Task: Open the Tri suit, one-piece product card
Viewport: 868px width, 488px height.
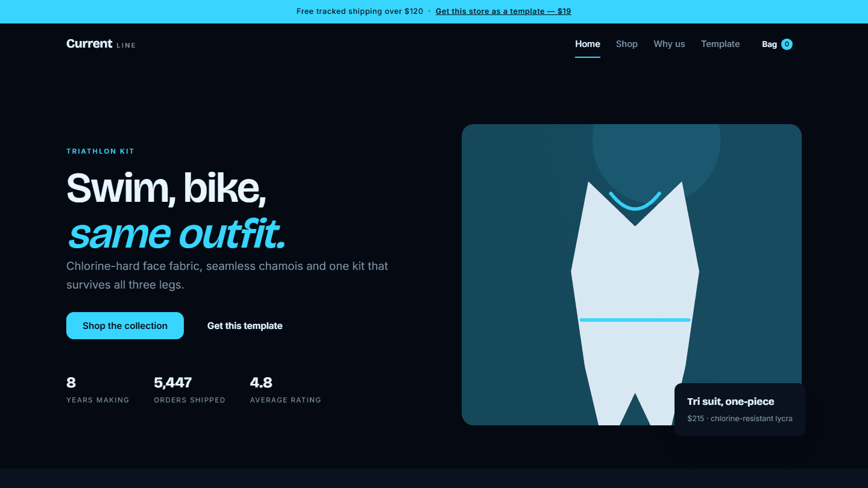Action: (740, 410)
